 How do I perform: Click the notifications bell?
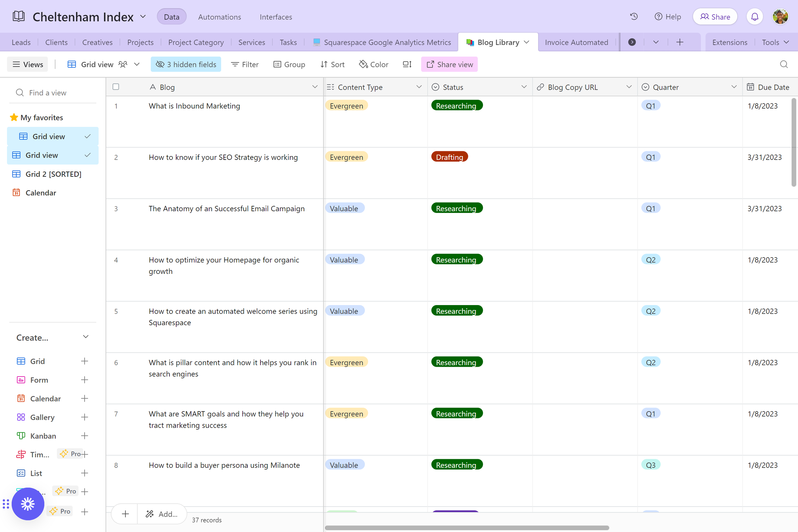point(754,16)
